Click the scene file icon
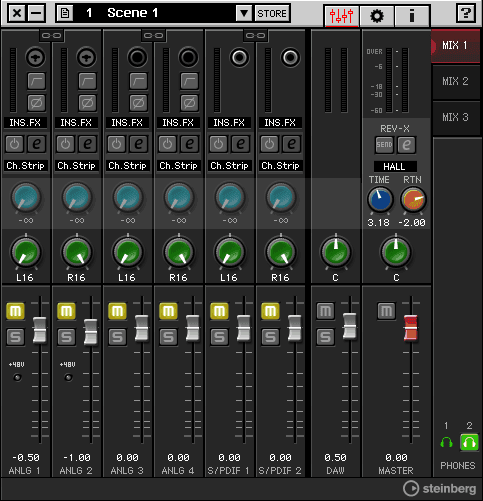The width and height of the screenshot is (483, 501). point(65,13)
